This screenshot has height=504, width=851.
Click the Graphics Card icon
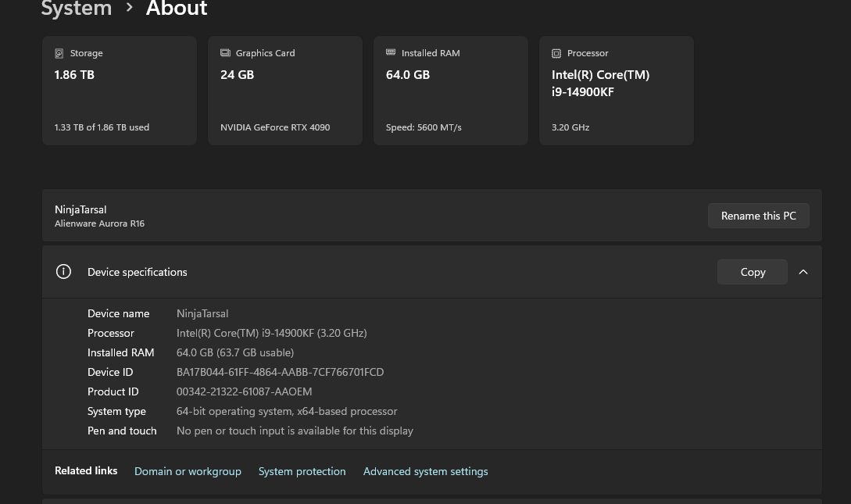point(225,52)
